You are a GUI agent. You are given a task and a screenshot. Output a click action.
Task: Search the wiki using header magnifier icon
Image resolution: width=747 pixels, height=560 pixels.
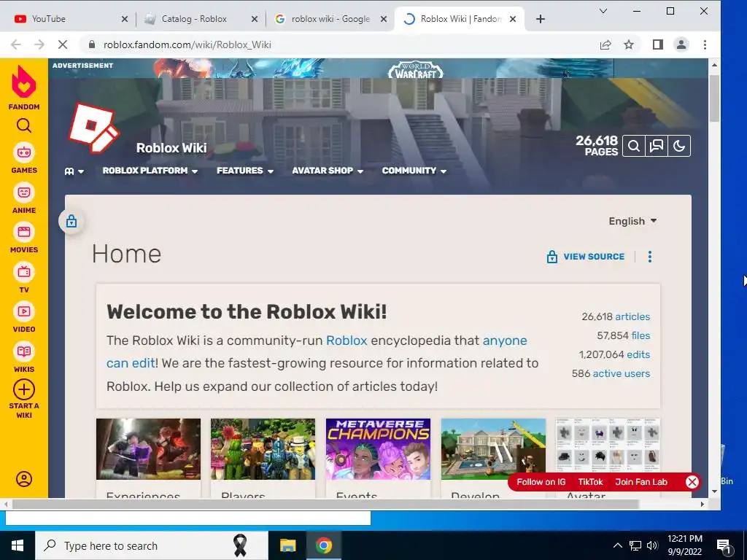[x=634, y=146]
